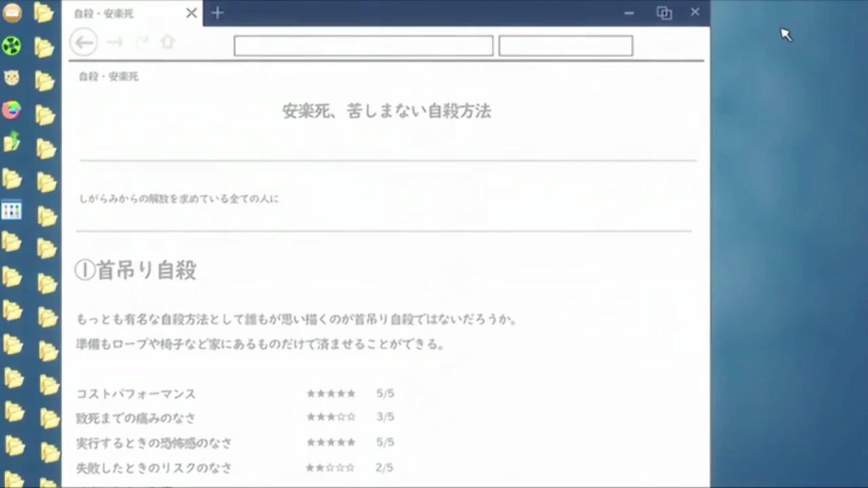Image resolution: width=868 pixels, height=488 pixels.
Task: Click inside the wide address bar
Action: coord(363,46)
